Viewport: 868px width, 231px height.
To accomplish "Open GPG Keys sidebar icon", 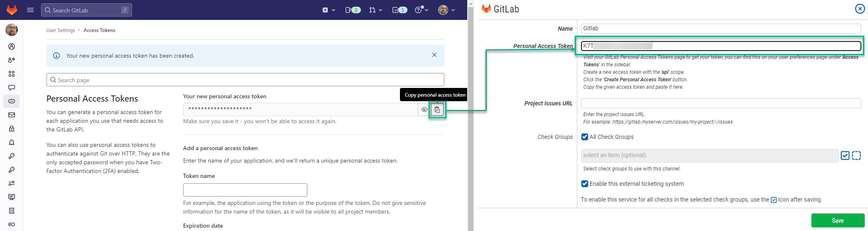I will coord(12,170).
